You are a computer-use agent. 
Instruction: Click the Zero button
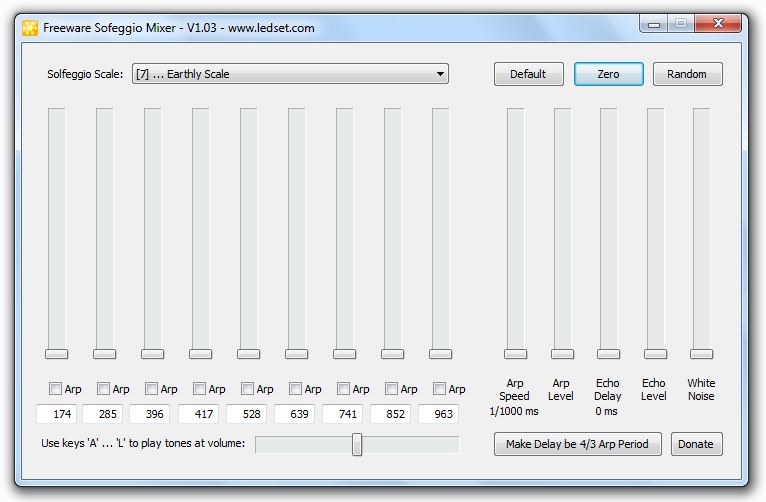pyautogui.click(x=608, y=74)
